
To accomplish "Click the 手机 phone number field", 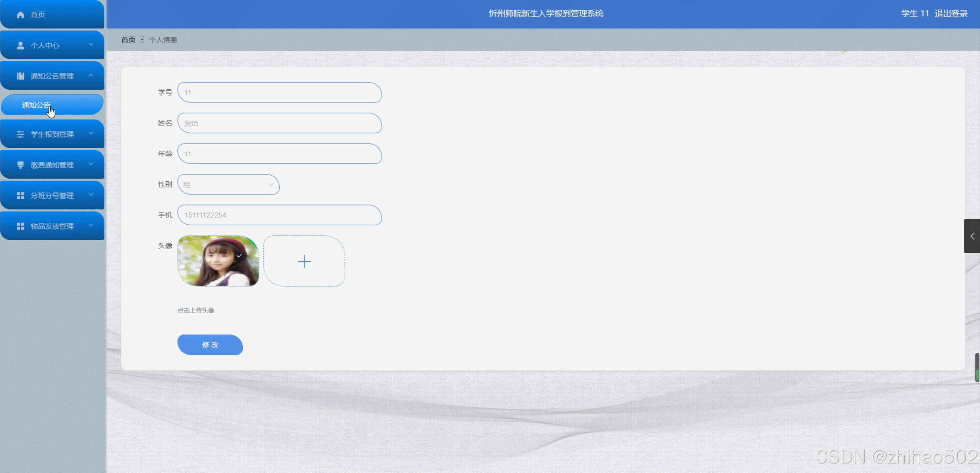I will click(x=279, y=215).
